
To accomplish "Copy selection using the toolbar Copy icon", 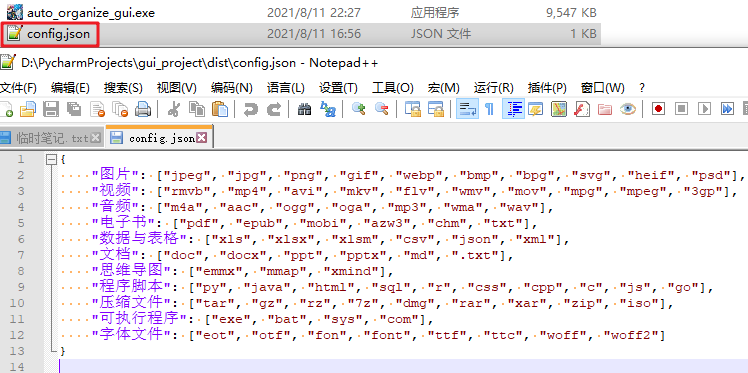I will click(197, 109).
